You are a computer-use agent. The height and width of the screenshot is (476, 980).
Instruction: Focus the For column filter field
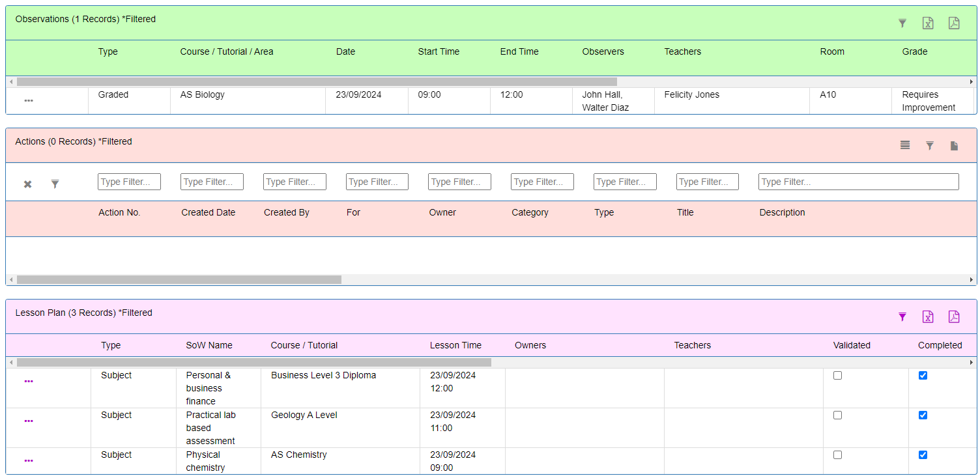[x=377, y=182]
